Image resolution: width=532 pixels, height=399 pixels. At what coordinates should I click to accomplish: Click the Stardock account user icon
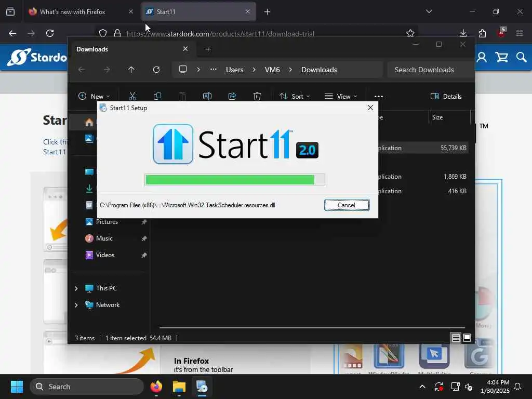tap(482, 57)
